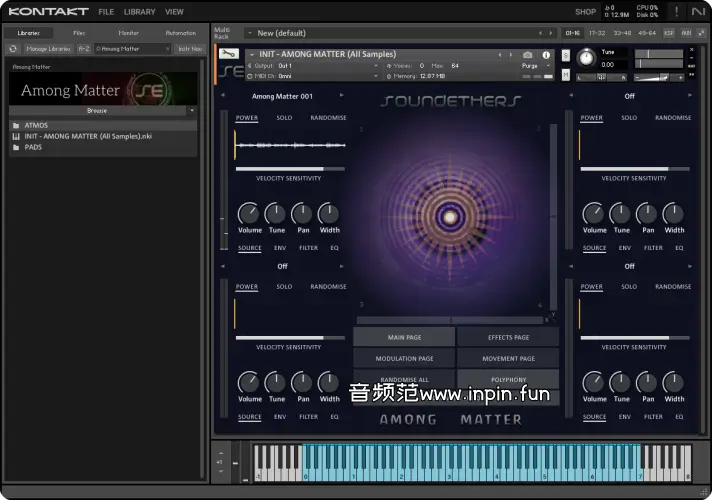Image resolution: width=712 pixels, height=500 pixels.
Task: Click the MODULATION PAGE button
Action: (404, 359)
